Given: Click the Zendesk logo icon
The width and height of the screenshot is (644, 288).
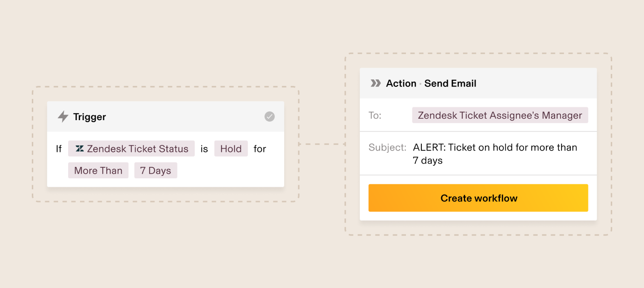Looking at the screenshot, I should [x=80, y=148].
